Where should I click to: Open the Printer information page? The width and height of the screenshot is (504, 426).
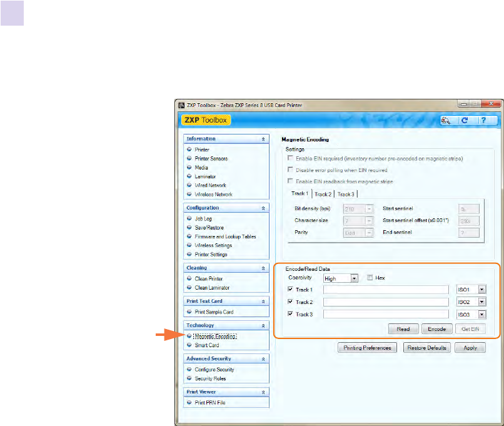coord(202,150)
